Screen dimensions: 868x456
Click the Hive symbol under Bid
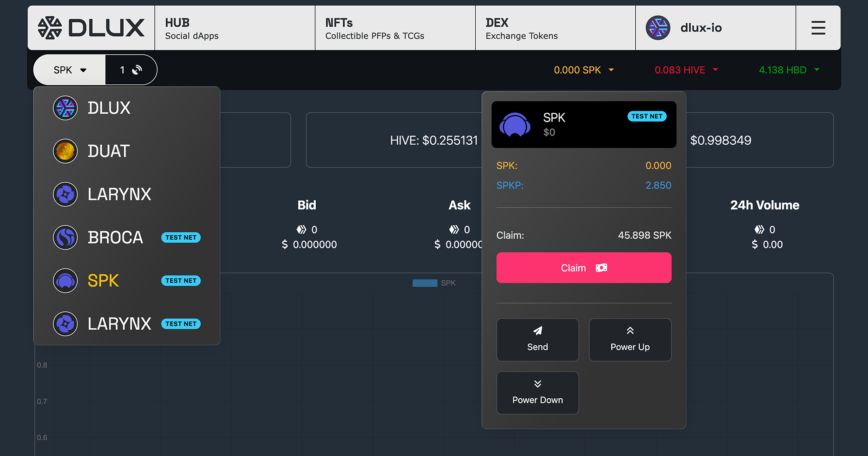click(x=301, y=230)
